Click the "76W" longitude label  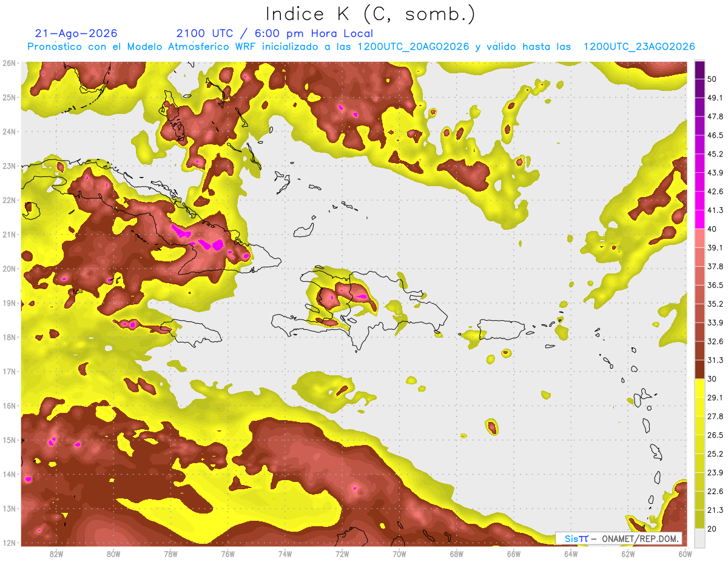227,554
